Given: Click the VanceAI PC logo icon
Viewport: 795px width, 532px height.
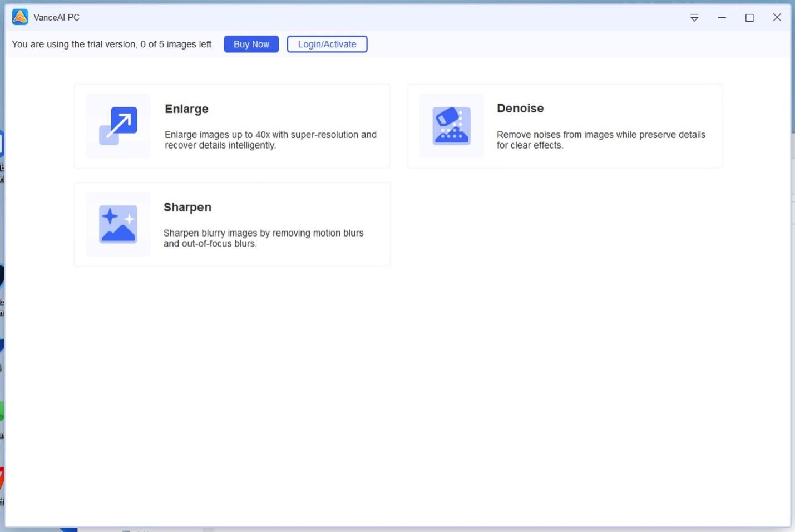Looking at the screenshot, I should [20, 17].
